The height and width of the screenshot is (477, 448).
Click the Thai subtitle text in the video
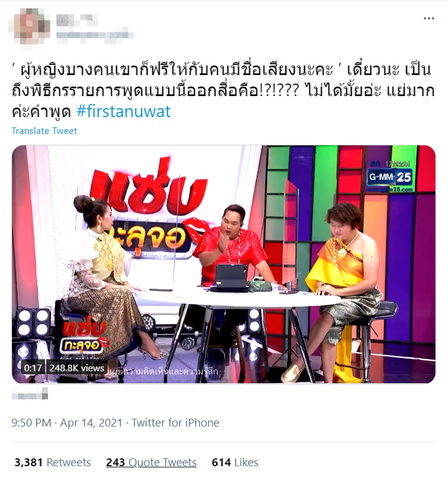164,371
